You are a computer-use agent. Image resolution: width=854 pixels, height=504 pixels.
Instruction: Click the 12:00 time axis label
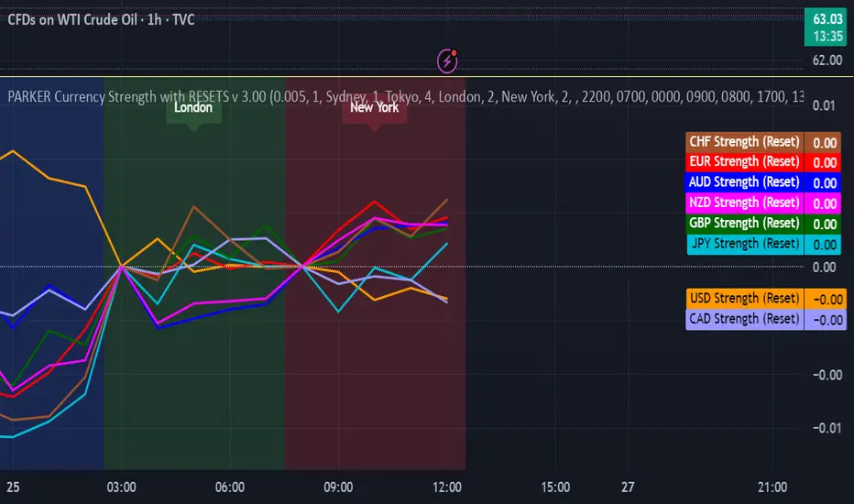(x=447, y=488)
